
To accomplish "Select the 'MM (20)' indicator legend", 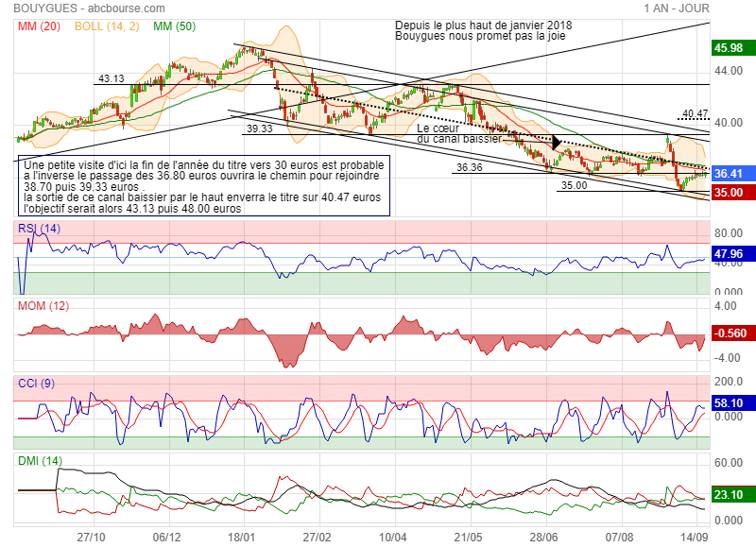I will point(39,26).
